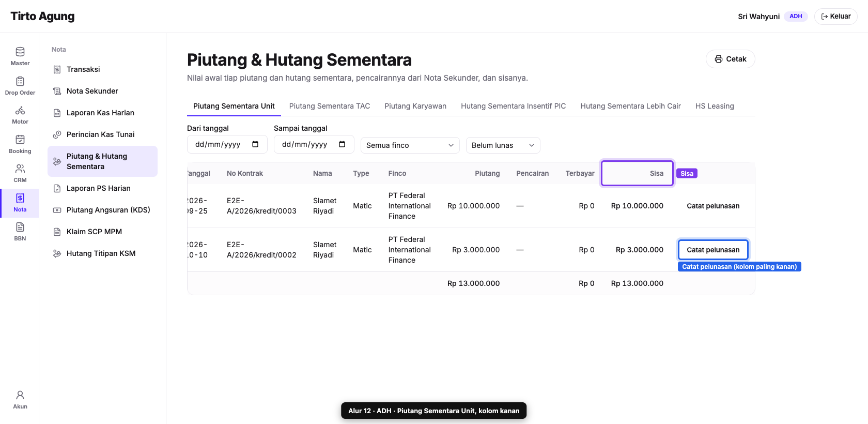Open Hutang Titipan KSM
868x424 pixels.
coord(102,253)
